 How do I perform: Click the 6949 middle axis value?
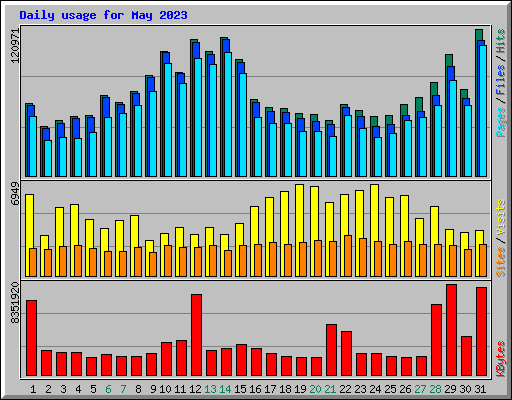click(15, 194)
